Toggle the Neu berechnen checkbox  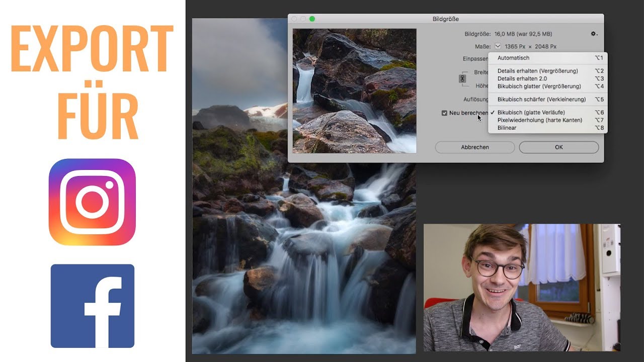click(444, 113)
